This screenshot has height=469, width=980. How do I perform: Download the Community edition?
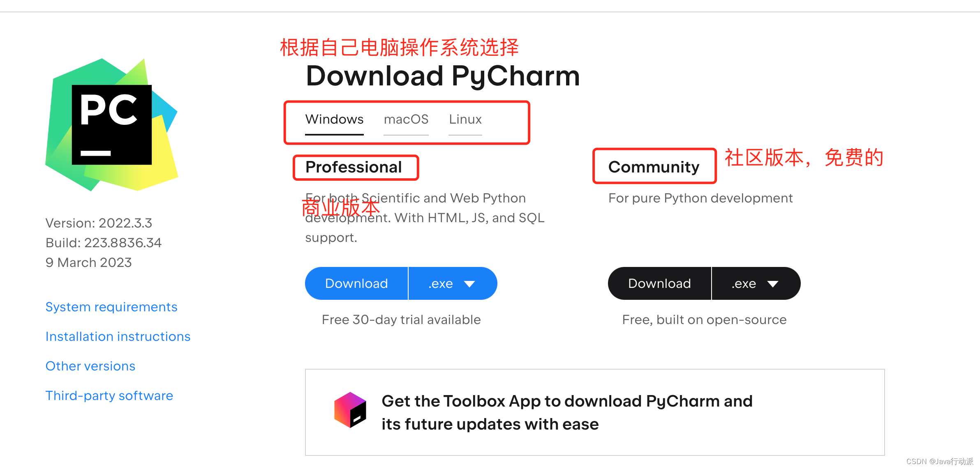coord(659,283)
